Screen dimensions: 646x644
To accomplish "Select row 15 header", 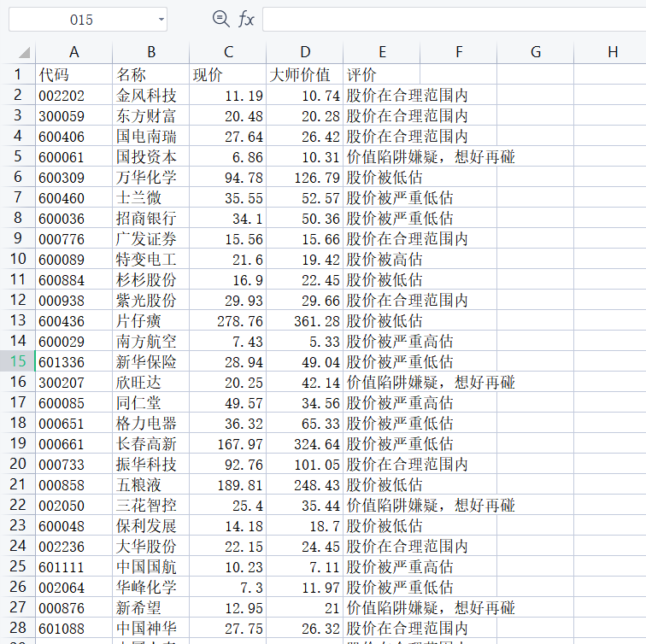I will 18,361.
